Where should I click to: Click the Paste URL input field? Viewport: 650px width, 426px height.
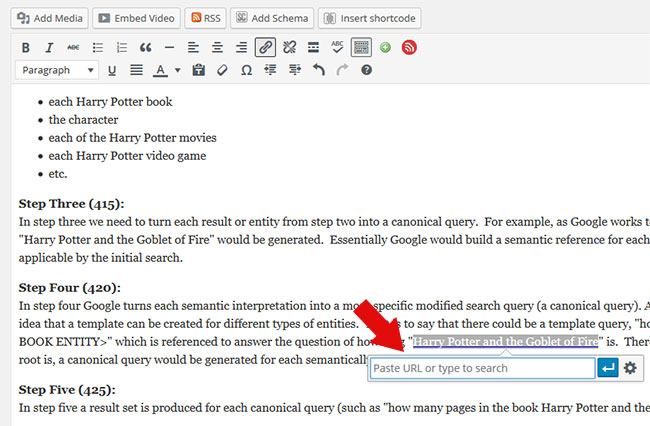(483, 368)
